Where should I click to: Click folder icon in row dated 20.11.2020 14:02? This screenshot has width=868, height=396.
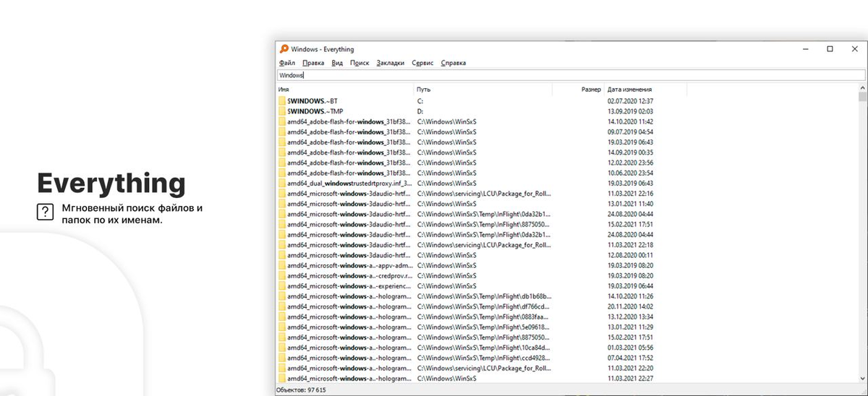(282, 306)
